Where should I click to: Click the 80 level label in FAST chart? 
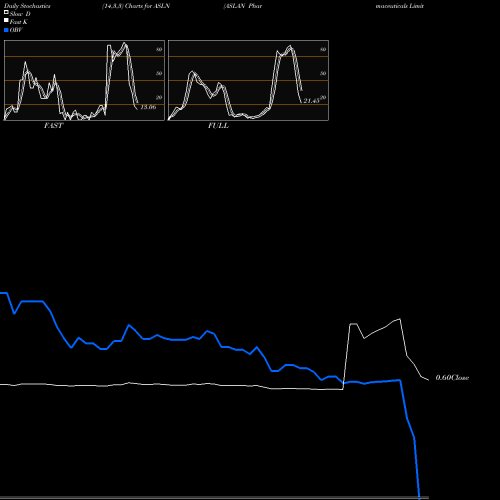click(159, 49)
